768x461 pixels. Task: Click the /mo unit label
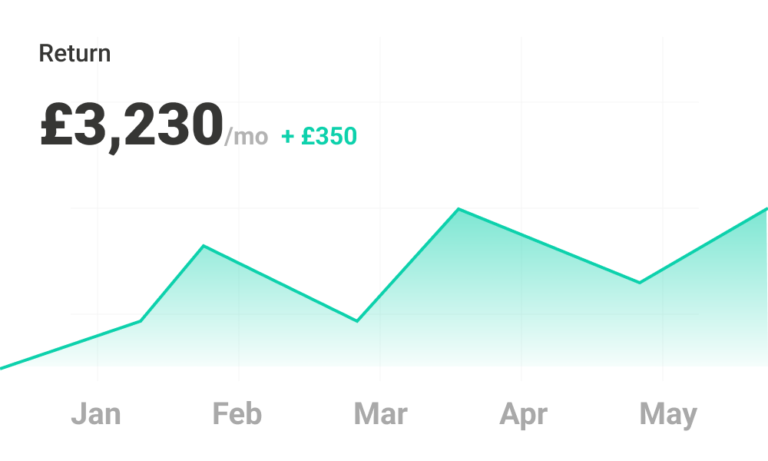click(x=246, y=137)
